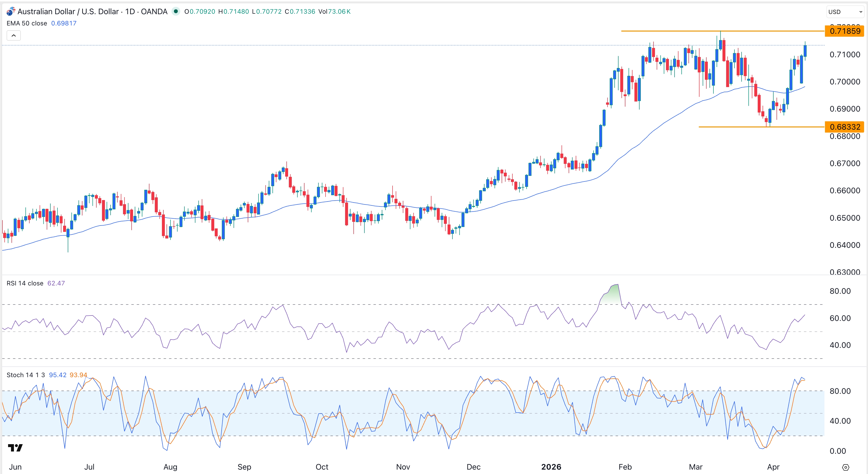Select the RSI 14 close indicator label

tap(25, 283)
